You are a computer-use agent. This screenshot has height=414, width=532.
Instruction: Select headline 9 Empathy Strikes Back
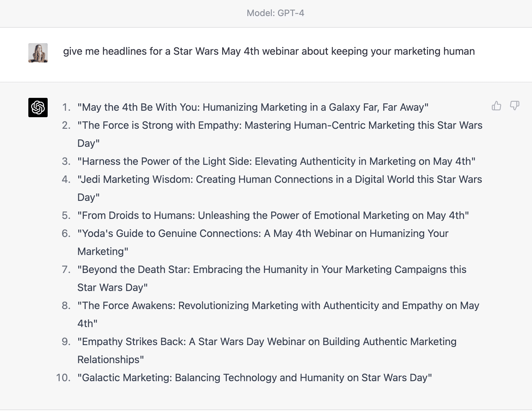(267, 351)
